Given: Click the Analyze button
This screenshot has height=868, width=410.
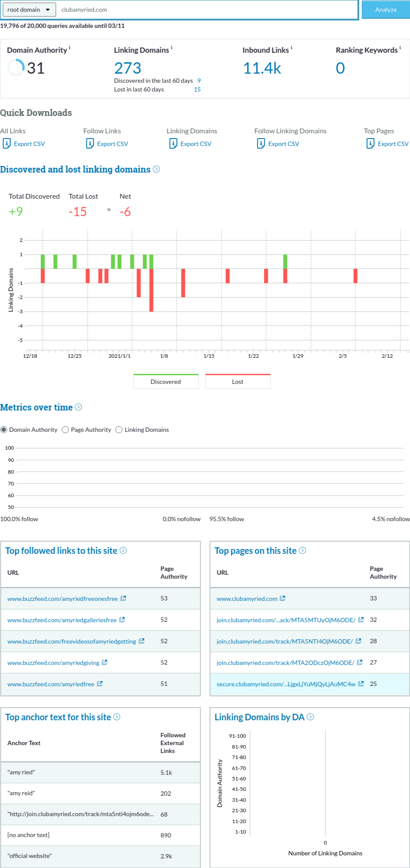Looking at the screenshot, I should pyautogui.click(x=386, y=10).
